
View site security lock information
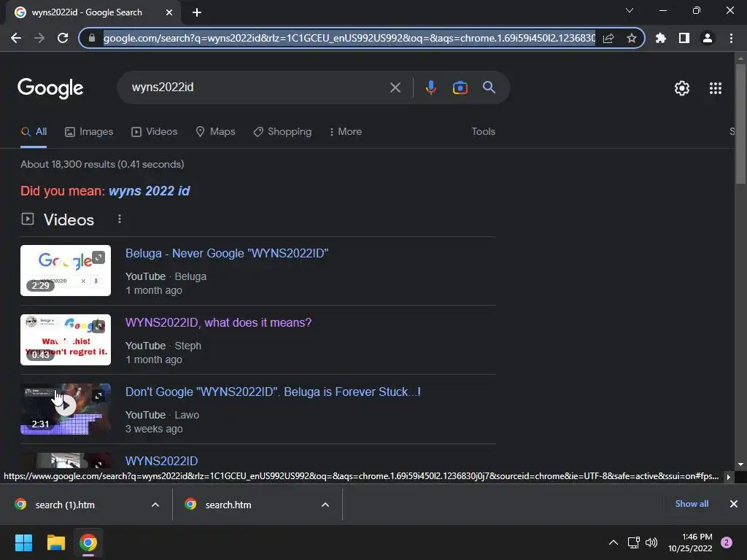point(92,38)
